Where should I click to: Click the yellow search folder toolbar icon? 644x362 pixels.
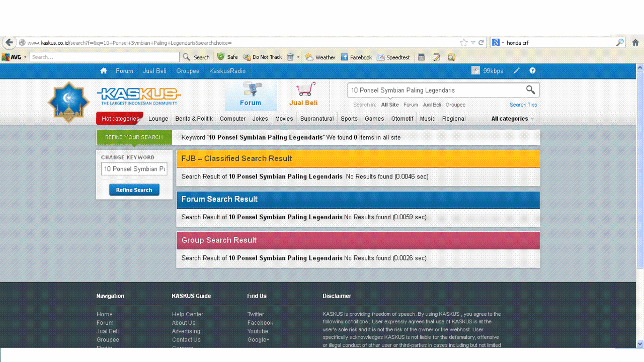451,57
